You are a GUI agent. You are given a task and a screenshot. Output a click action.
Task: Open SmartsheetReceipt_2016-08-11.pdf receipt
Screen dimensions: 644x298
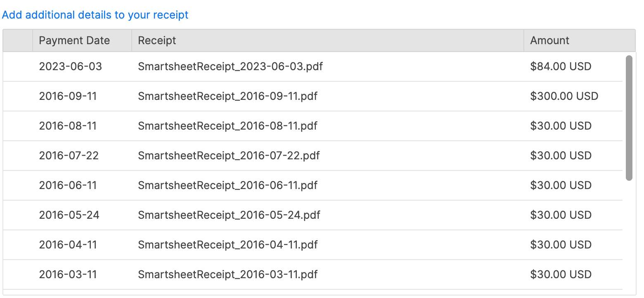[x=227, y=126]
